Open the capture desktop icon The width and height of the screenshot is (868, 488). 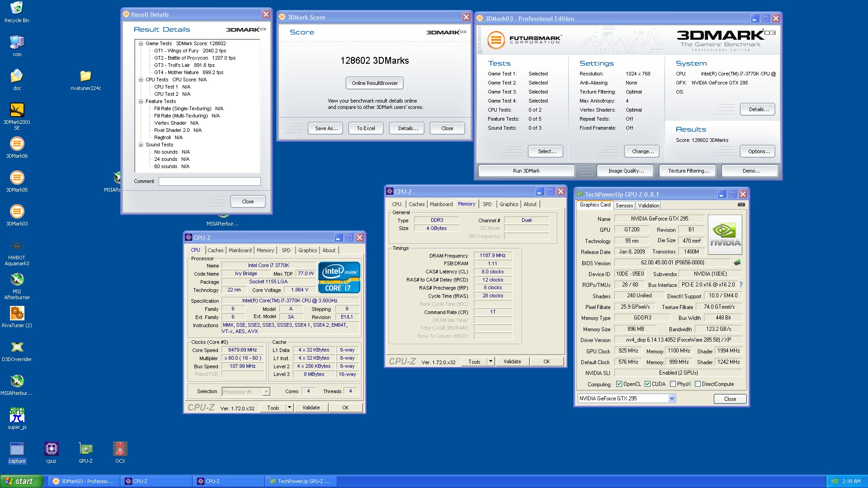click(17, 453)
